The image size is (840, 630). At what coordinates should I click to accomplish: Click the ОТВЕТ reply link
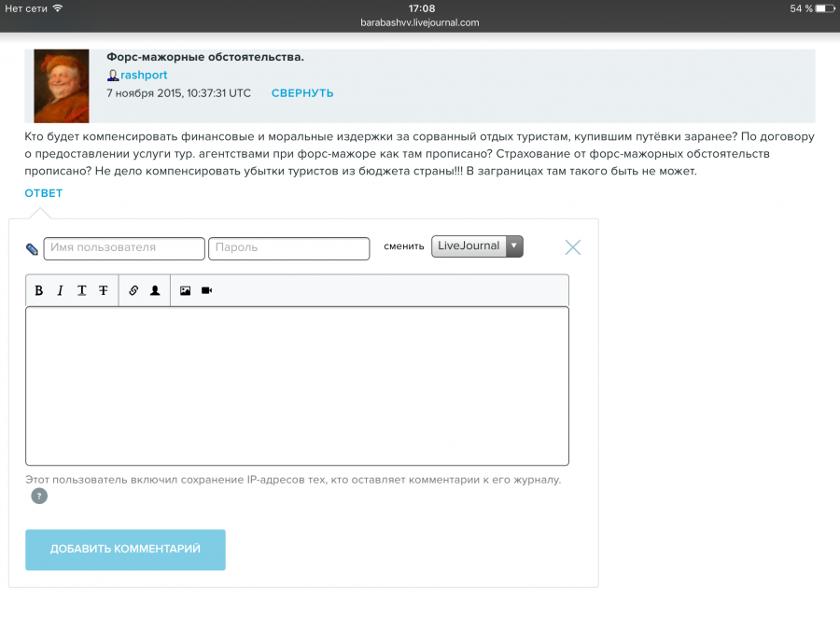tap(44, 193)
